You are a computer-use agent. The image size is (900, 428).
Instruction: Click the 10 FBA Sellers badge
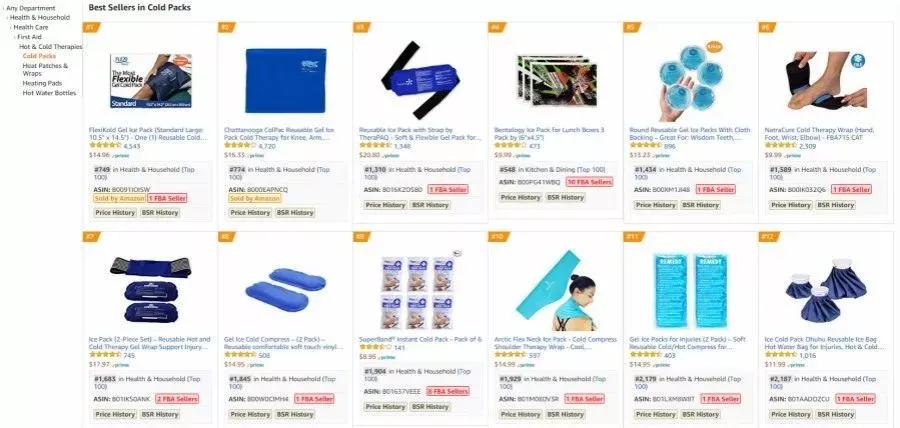(589, 182)
